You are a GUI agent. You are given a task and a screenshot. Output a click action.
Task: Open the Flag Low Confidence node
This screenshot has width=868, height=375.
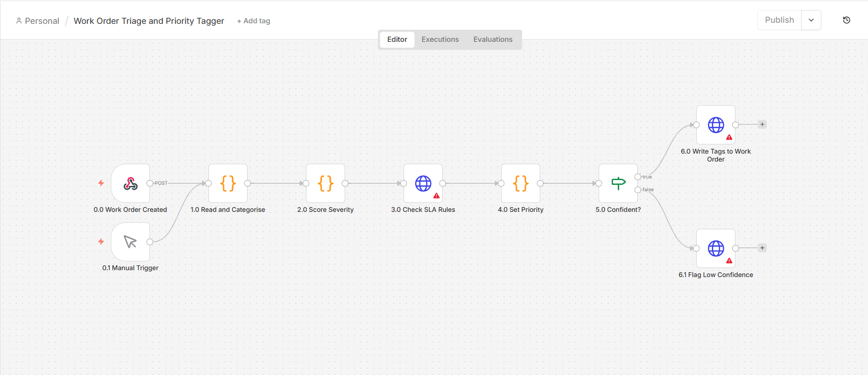716,248
